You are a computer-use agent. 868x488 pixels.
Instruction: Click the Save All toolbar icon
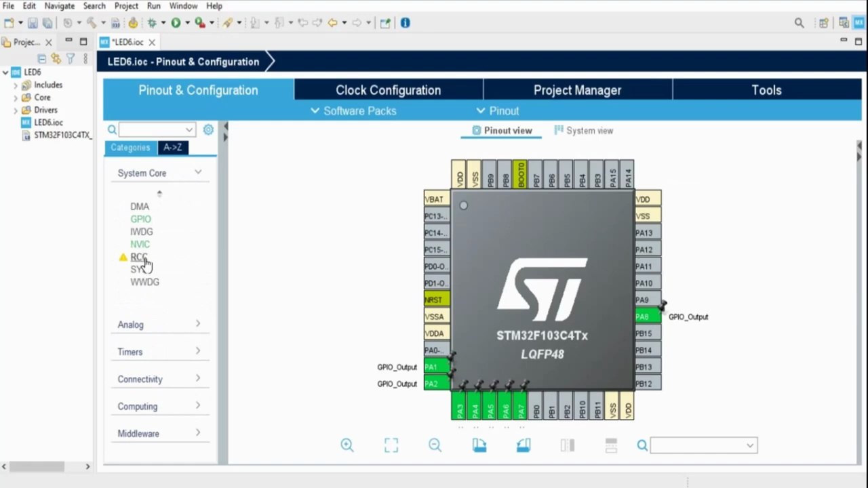[47, 23]
